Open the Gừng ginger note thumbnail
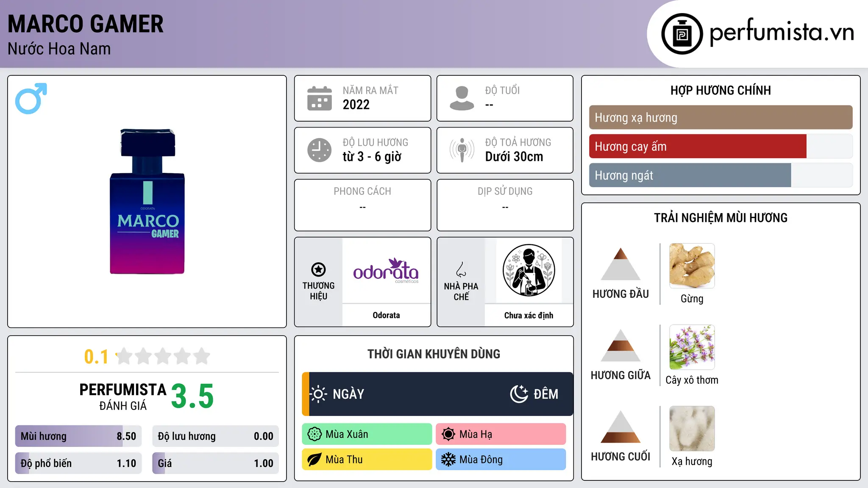Viewport: 868px width, 488px height. 692,266
